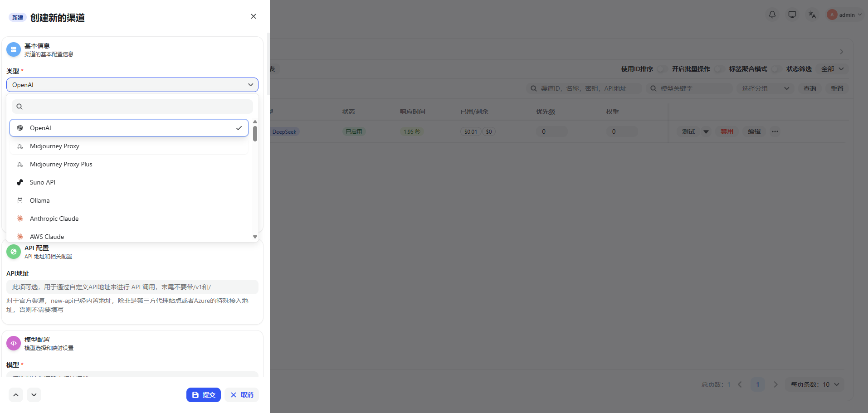Viewport: 868px width, 413px height.
Task: Click the monitor display icon in header
Action: [792, 15]
